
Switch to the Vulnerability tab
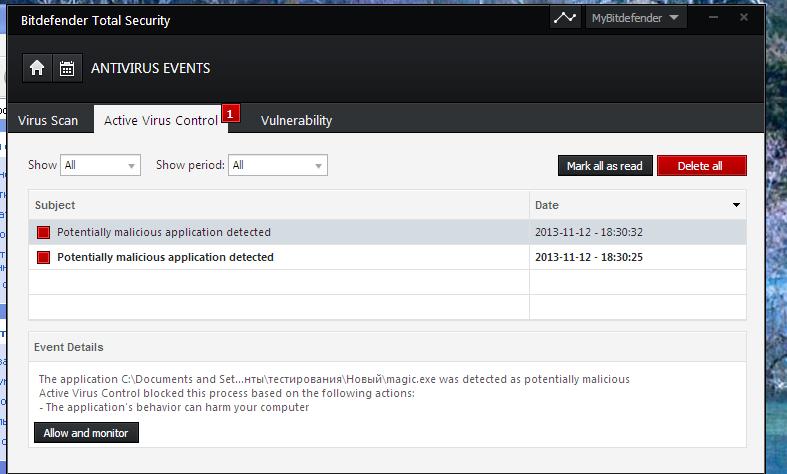(296, 120)
